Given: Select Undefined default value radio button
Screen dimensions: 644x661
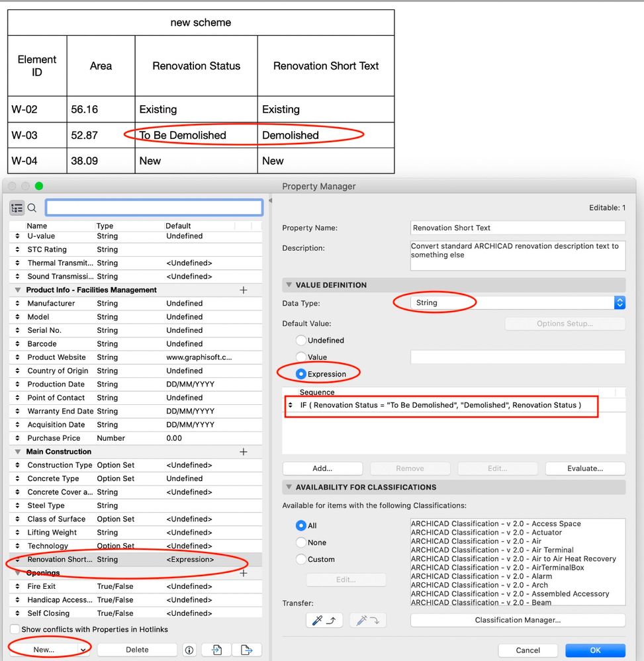Looking at the screenshot, I should pyautogui.click(x=300, y=340).
